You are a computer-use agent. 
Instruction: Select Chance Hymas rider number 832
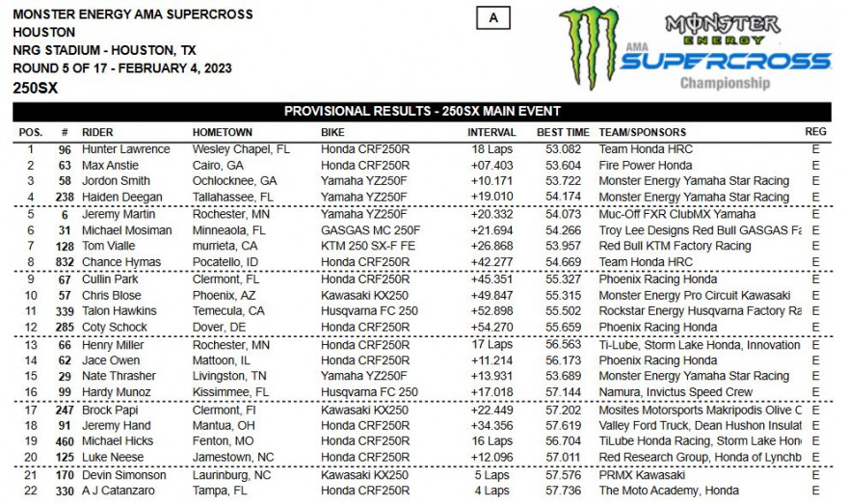click(65, 262)
